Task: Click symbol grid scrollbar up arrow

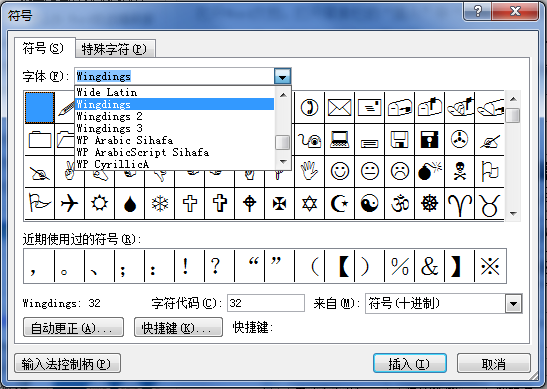Action: click(x=513, y=99)
